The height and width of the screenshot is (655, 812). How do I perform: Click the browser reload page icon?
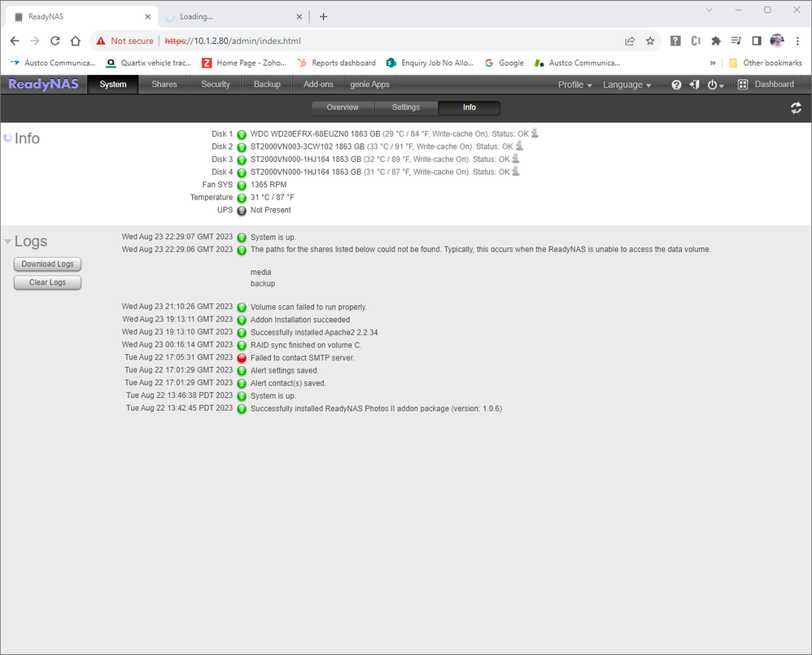click(55, 41)
